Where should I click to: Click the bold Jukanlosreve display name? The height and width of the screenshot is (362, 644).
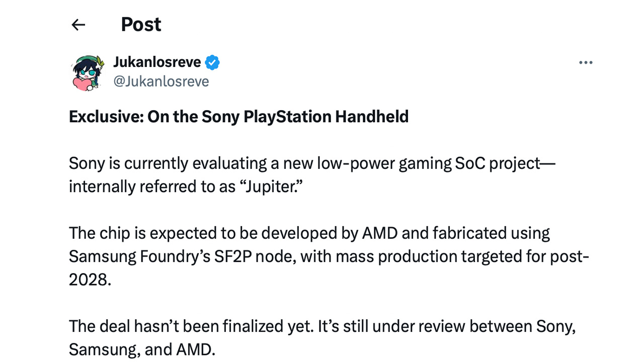click(x=156, y=62)
